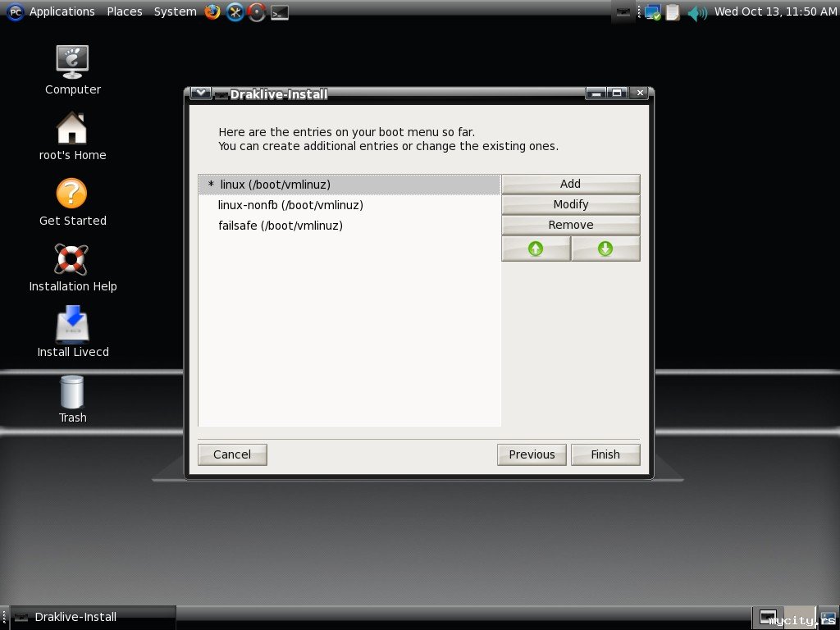Image resolution: width=840 pixels, height=630 pixels.
Task: Go back with the Previous button
Action: 532,454
